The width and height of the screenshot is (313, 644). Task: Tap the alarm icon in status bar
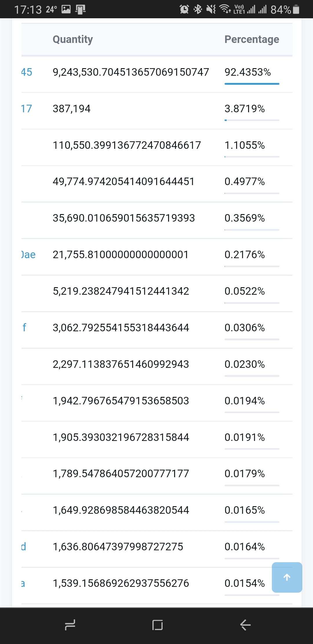[184, 9]
